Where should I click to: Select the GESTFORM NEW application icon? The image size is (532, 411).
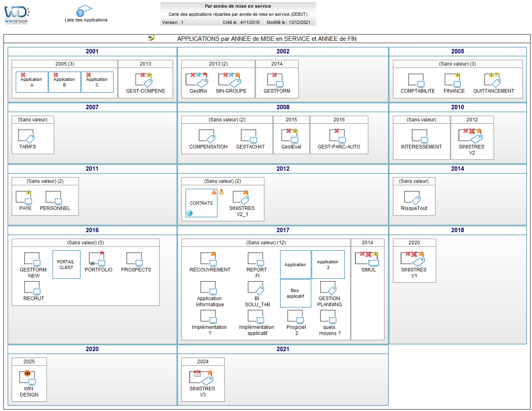33,259
